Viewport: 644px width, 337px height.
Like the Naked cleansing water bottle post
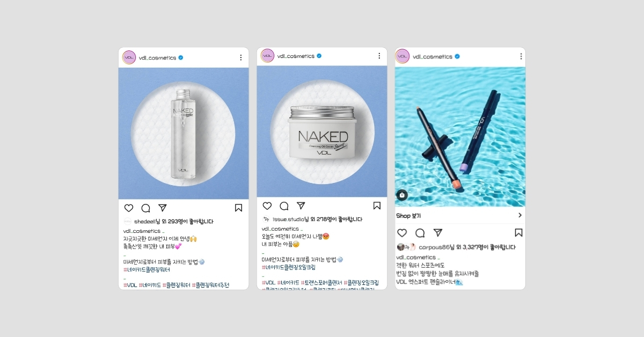pyautogui.click(x=129, y=208)
